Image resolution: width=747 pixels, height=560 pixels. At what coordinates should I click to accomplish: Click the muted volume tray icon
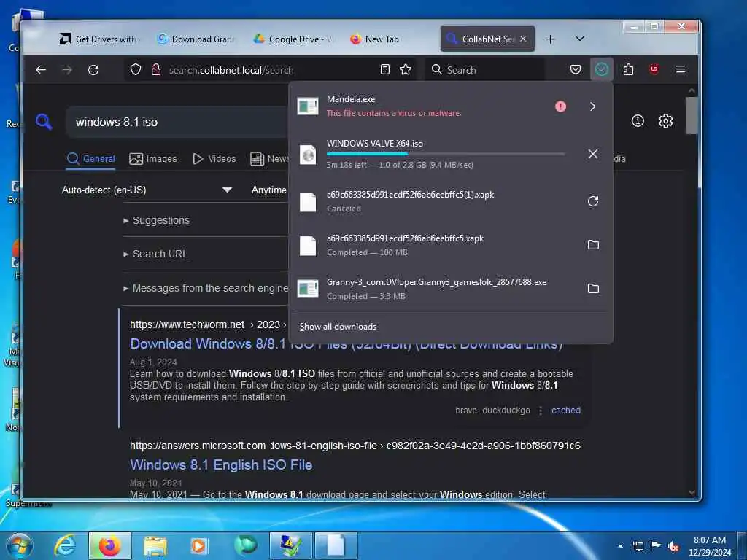pos(673,546)
